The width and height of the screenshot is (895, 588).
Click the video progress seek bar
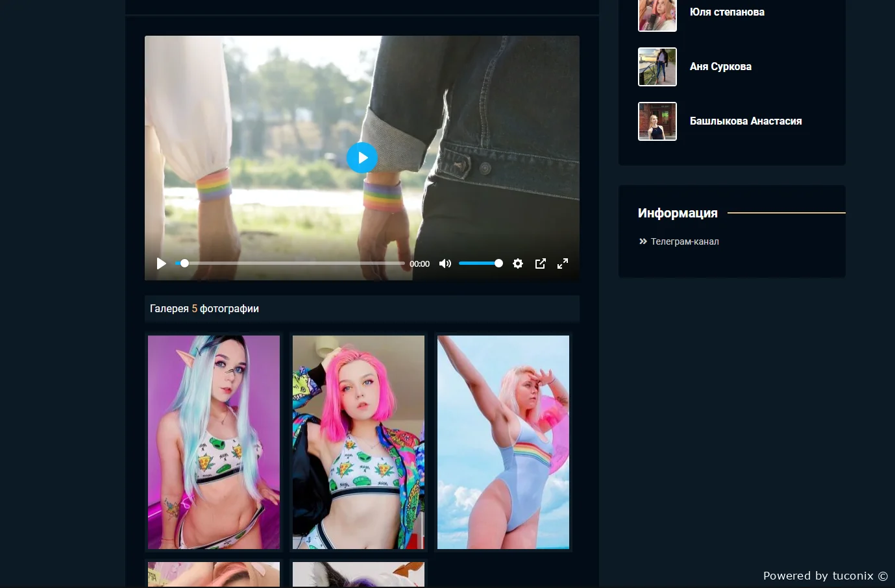point(289,263)
